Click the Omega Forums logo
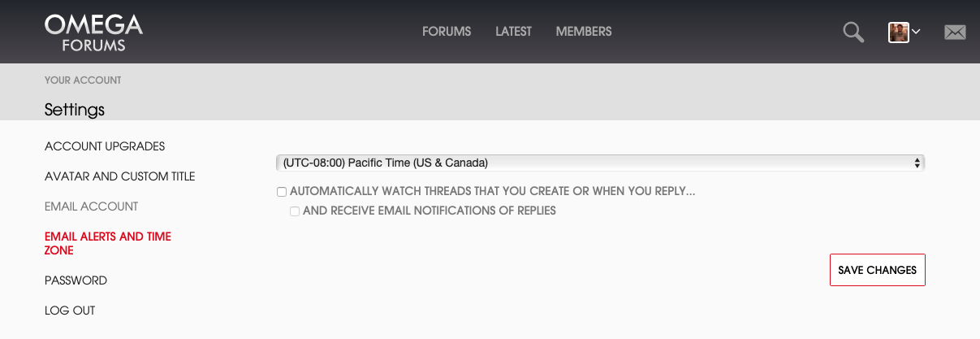Viewport: 980px width, 339px height. tap(93, 33)
